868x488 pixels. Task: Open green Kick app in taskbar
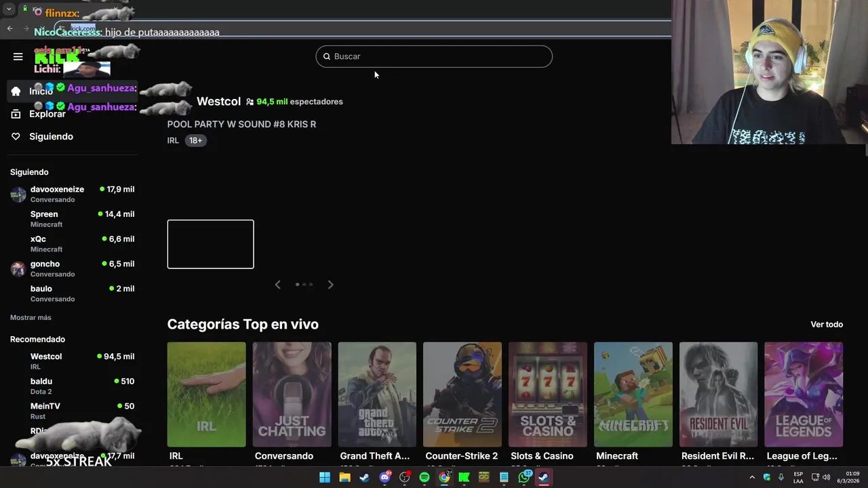click(x=464, y=477)
